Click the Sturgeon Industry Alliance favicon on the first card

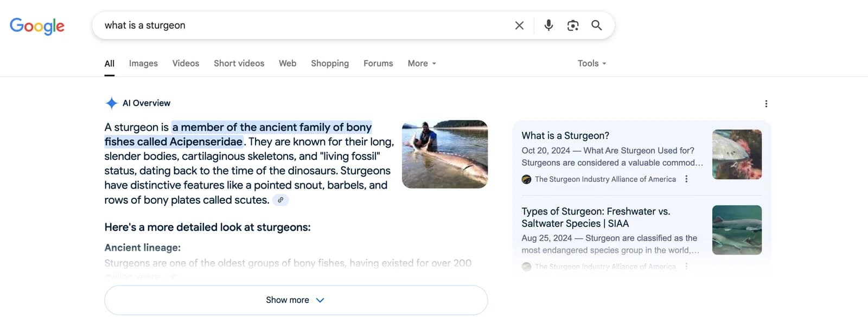[526, 179]
